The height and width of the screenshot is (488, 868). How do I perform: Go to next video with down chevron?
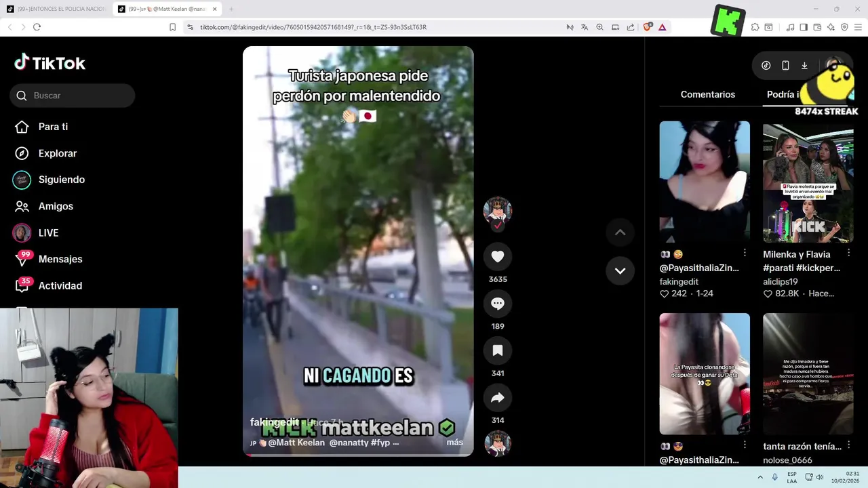click(620, 270)
